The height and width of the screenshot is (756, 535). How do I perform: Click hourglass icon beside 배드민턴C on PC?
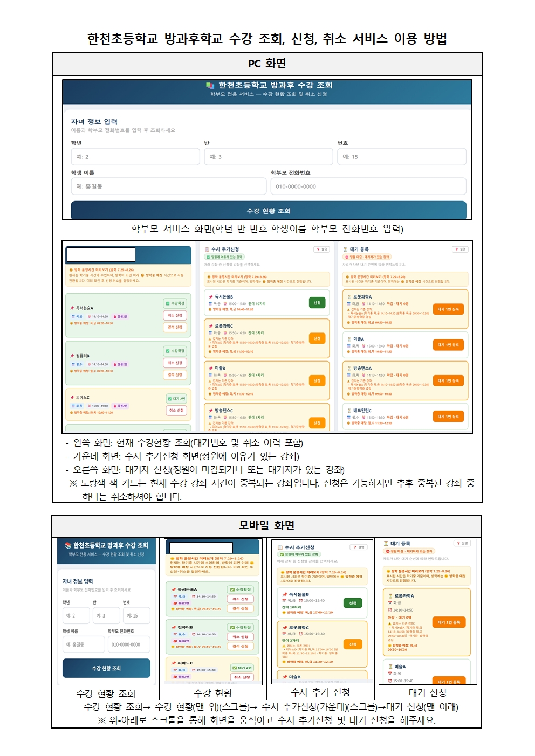(349, 411)
